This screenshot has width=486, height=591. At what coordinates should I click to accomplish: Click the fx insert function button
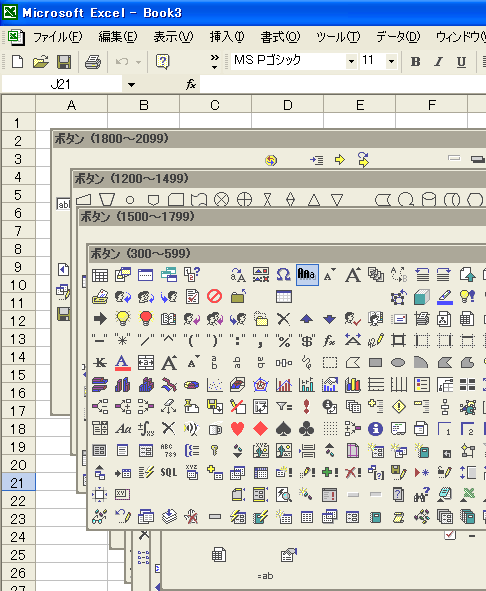(191, 84)
